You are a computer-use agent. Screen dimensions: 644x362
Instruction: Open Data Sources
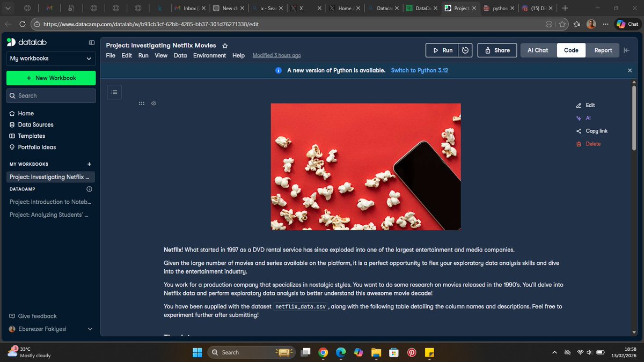32,124
